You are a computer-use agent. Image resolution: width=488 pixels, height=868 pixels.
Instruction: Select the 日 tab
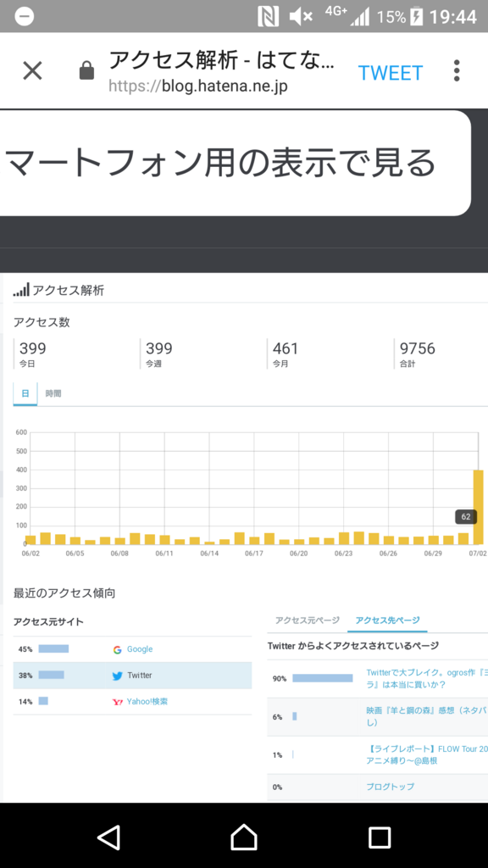tap(25, 393)
